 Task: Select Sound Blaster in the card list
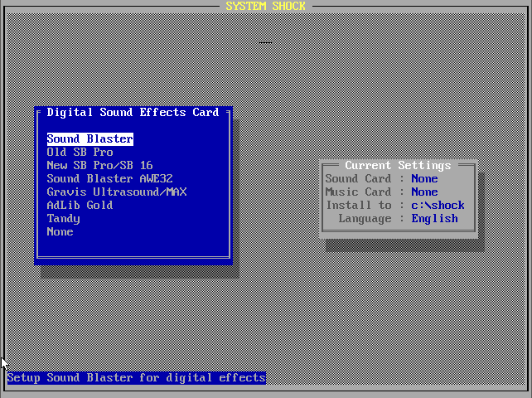pyautogui.click(x=89, y=139)
